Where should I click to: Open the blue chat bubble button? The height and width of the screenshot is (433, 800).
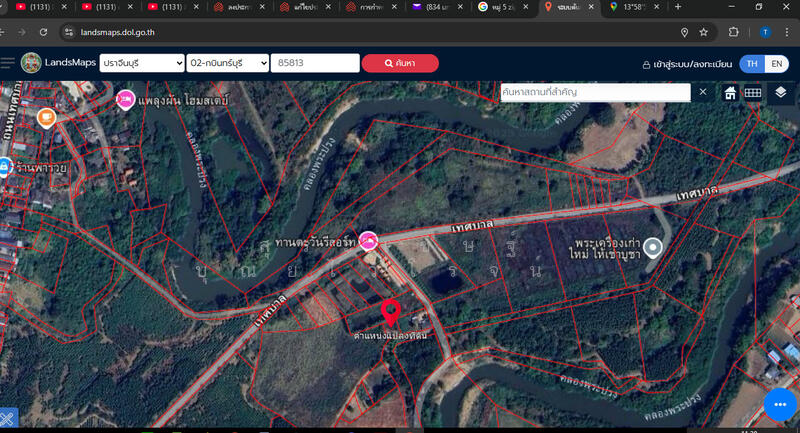click(780, 404)
